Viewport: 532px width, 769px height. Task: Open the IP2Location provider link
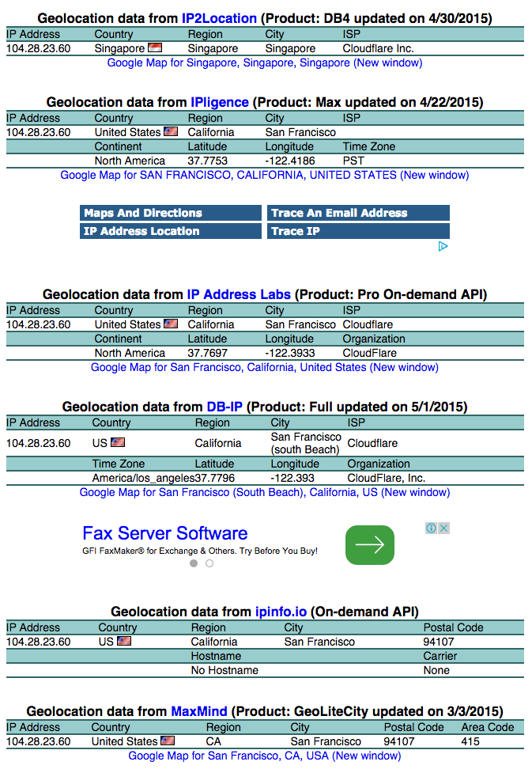click(x=219, y=19)
